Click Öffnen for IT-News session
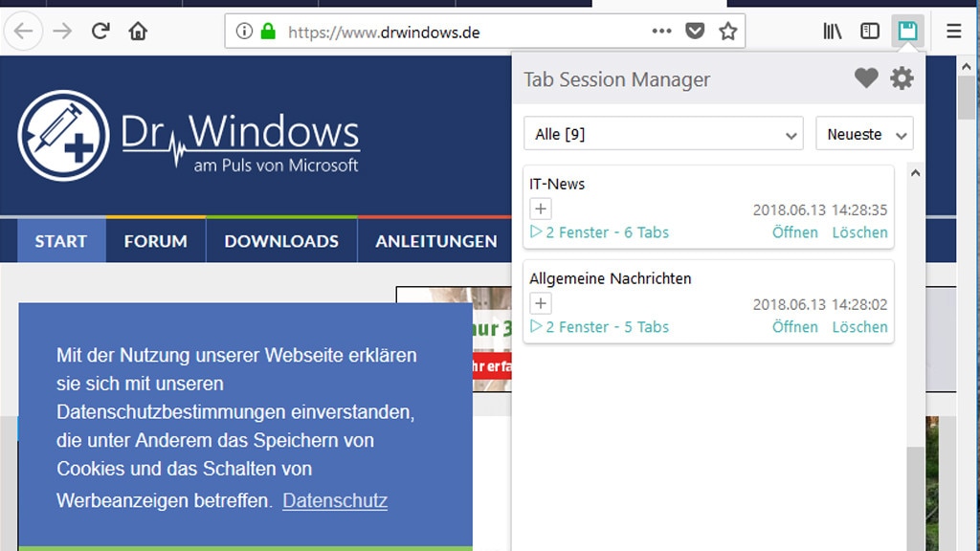The width and height of the screenshot is (980, 551). (x=794, y=232)
